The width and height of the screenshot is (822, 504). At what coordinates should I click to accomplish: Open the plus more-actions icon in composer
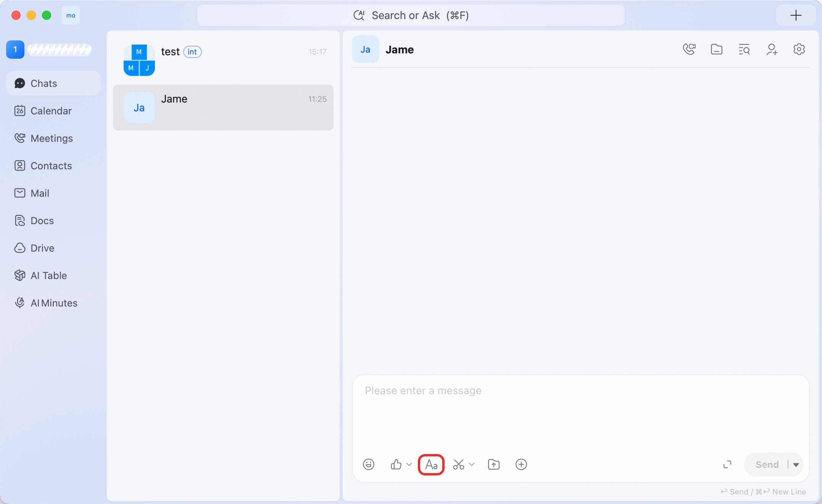[x=521, y=464]
